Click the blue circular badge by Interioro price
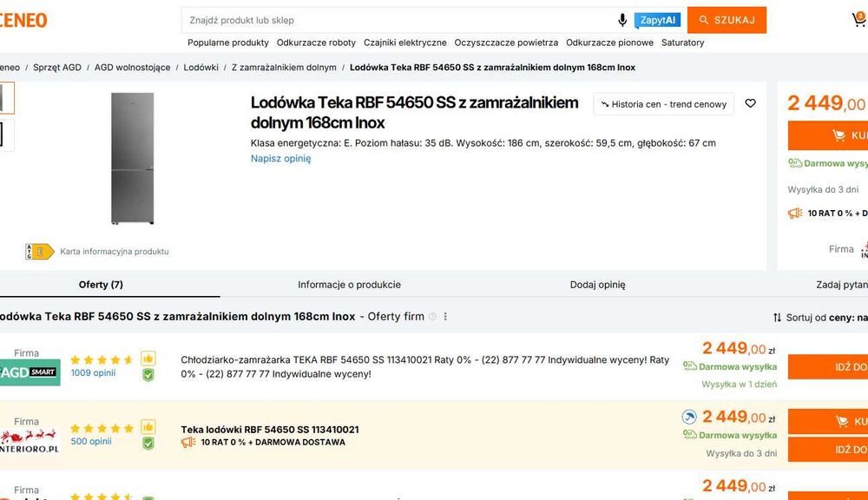 point(689,417)
